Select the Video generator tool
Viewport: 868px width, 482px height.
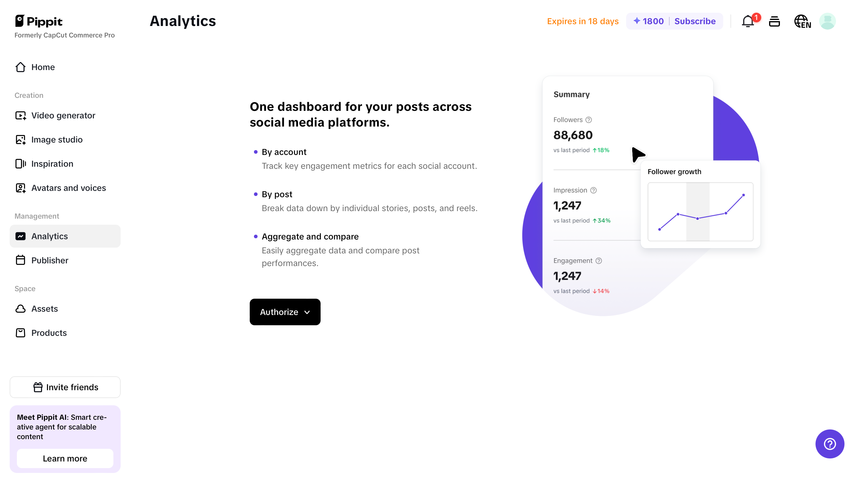tap(63, 115)
